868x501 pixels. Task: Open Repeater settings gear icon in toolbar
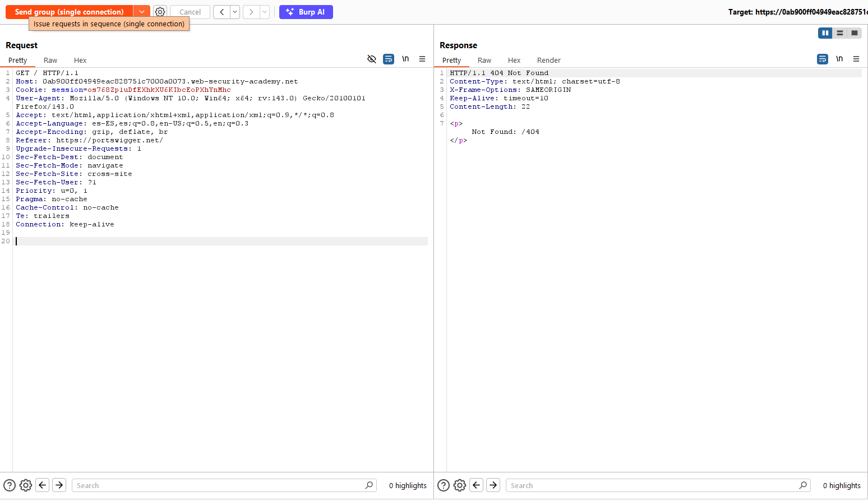point(160,12)
